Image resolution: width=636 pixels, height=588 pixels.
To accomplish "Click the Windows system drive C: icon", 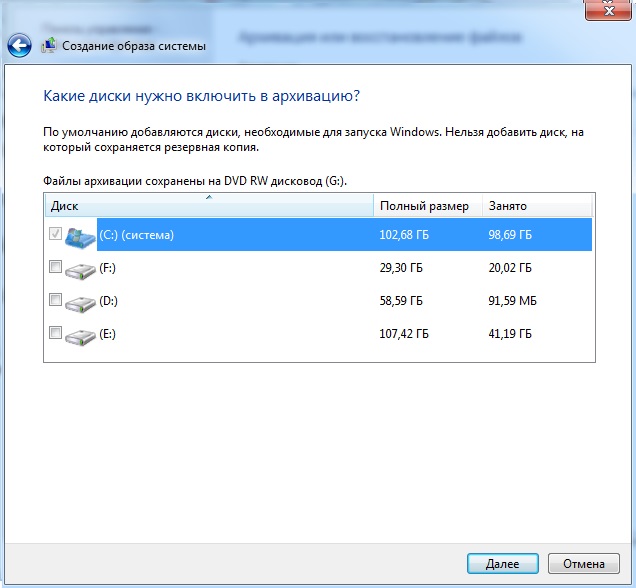I will click(x=80, y=238).
